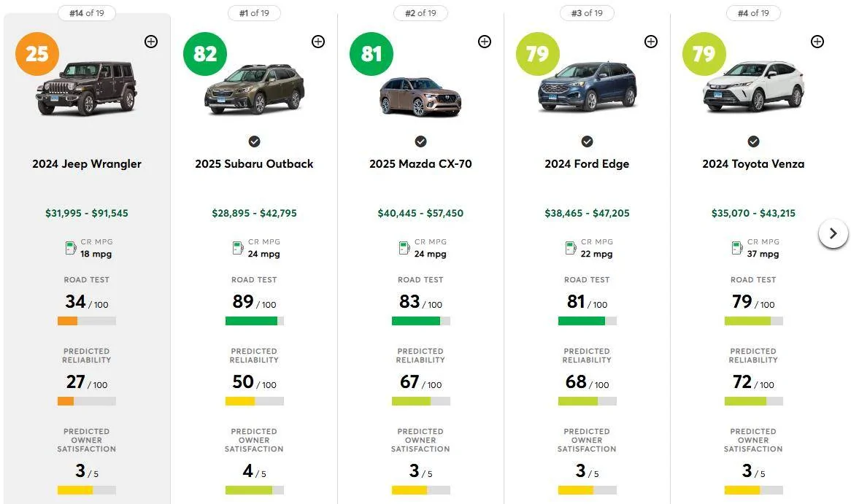851x504 pixels.
Task: Click plus icon on Ford Edge card
Action: (x=651, y=42)
